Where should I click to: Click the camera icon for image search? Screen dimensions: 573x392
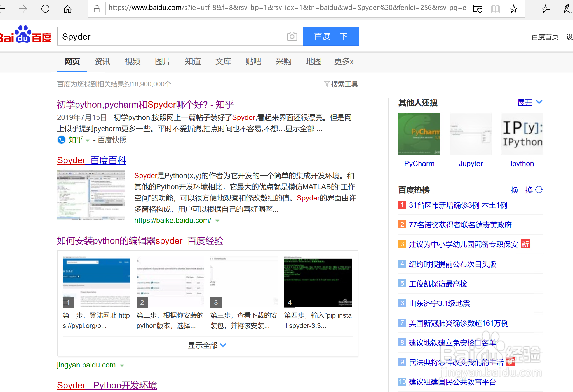coord(292,36)
